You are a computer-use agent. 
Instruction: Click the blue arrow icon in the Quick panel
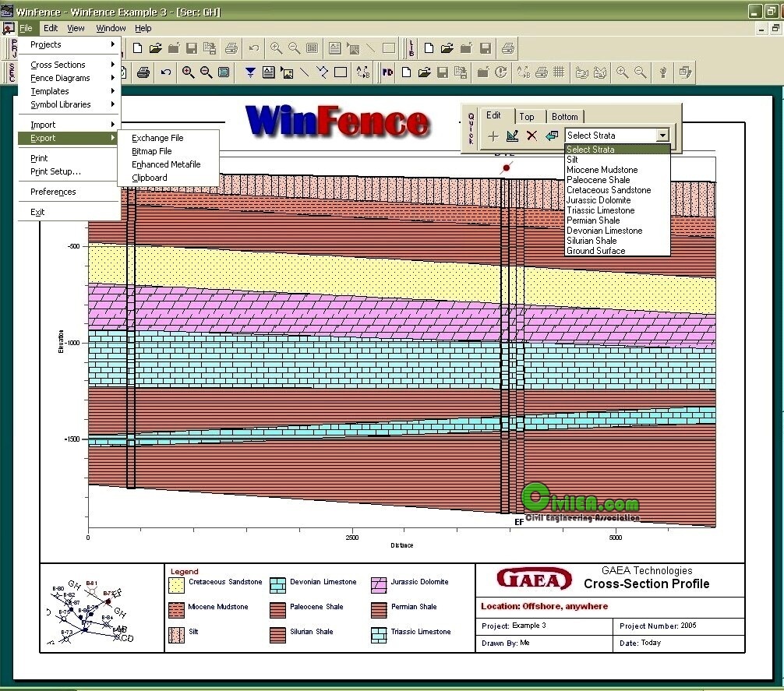[552, 136]
